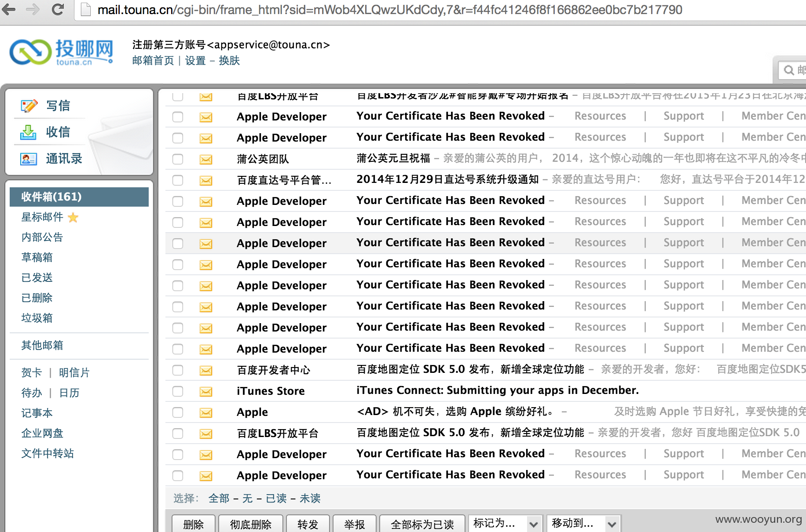Open 企业网盘 link

(x=42, y=433)
